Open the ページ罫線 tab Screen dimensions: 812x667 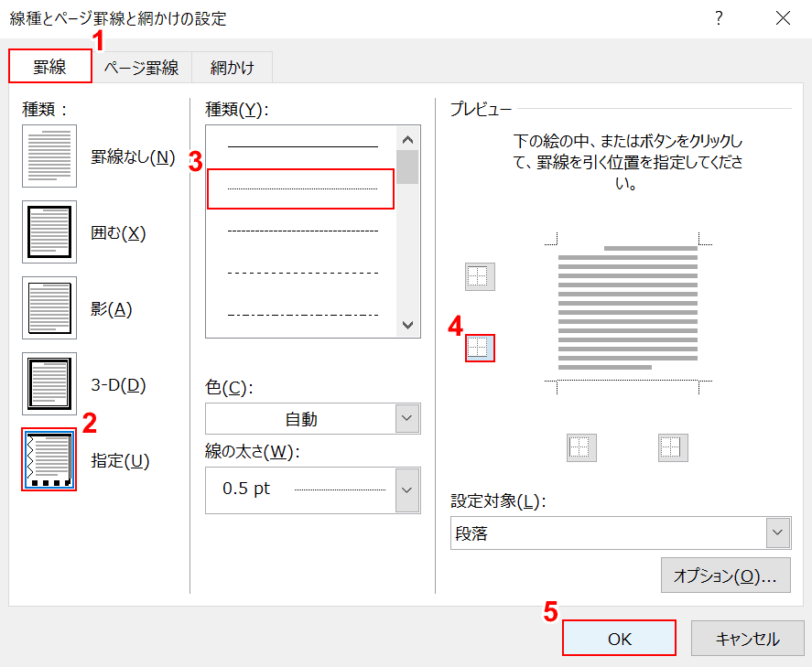142,68
